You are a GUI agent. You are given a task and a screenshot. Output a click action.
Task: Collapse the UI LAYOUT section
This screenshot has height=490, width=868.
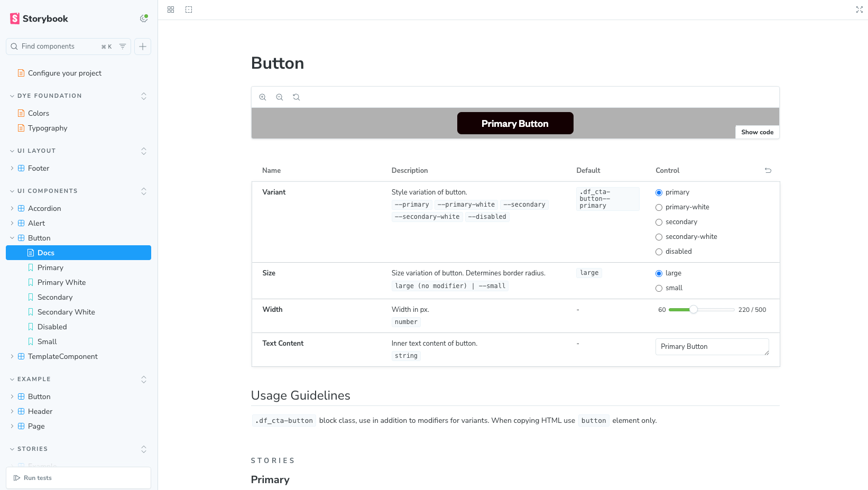[x=33, y=151]
